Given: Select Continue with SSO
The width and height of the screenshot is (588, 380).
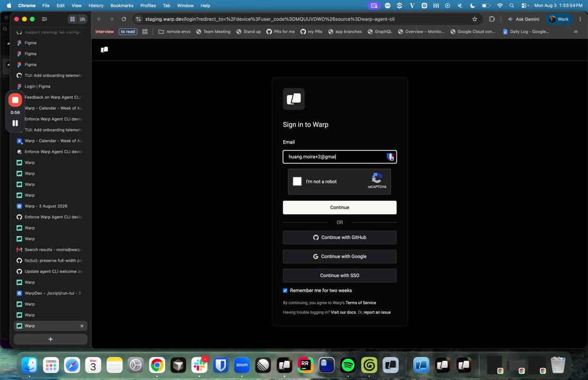Looking at the screenshot, I should pos(339,275).
